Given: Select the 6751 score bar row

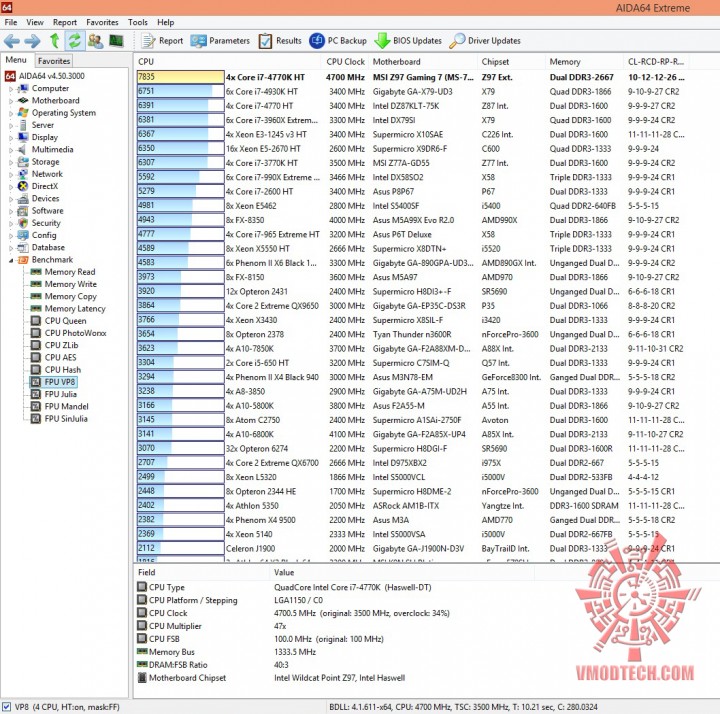Looking at the screenshot, I should pyautogui.click(x=180, y=91).
